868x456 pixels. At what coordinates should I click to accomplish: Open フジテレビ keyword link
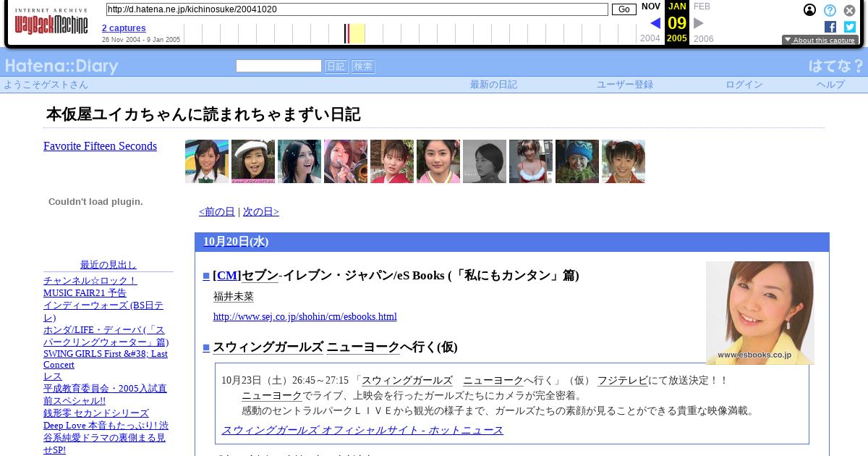(622, 381)
